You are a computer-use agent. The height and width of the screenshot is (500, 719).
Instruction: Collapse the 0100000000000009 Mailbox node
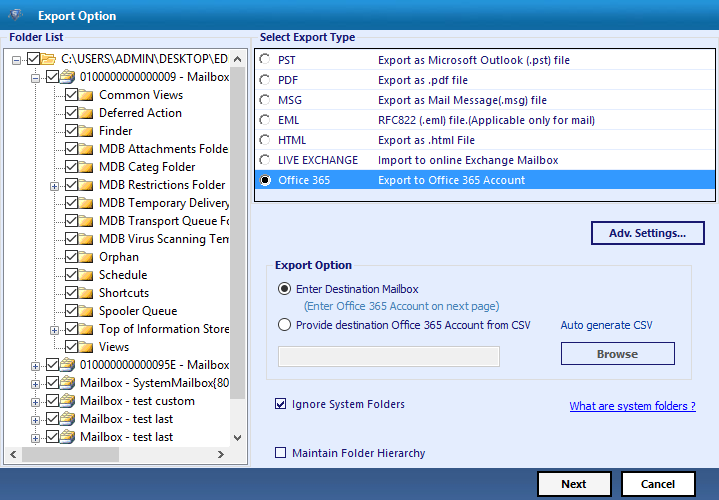(x=35, y=78)
